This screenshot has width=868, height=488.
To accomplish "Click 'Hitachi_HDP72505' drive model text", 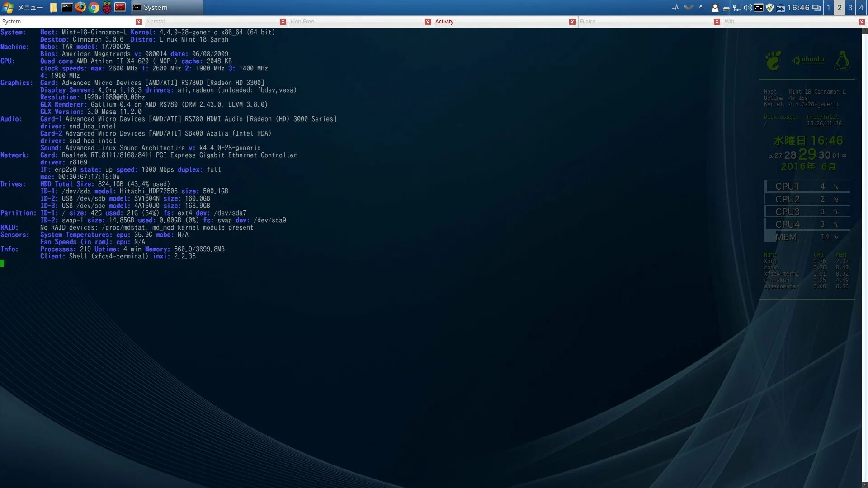I will [148, 192].
